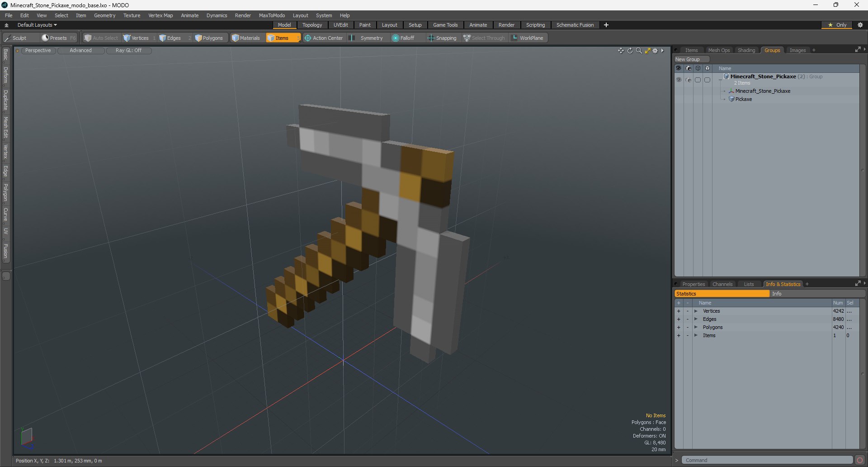Open the Perspective view type dropdown
This screenshot has width=868, height=467.
click(x=38, y=51)
